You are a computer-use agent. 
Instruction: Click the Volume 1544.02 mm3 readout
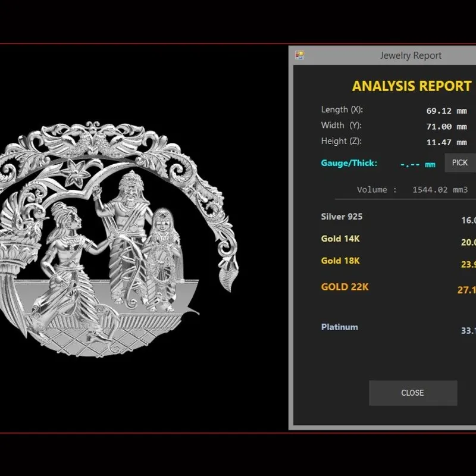(412, 190)
